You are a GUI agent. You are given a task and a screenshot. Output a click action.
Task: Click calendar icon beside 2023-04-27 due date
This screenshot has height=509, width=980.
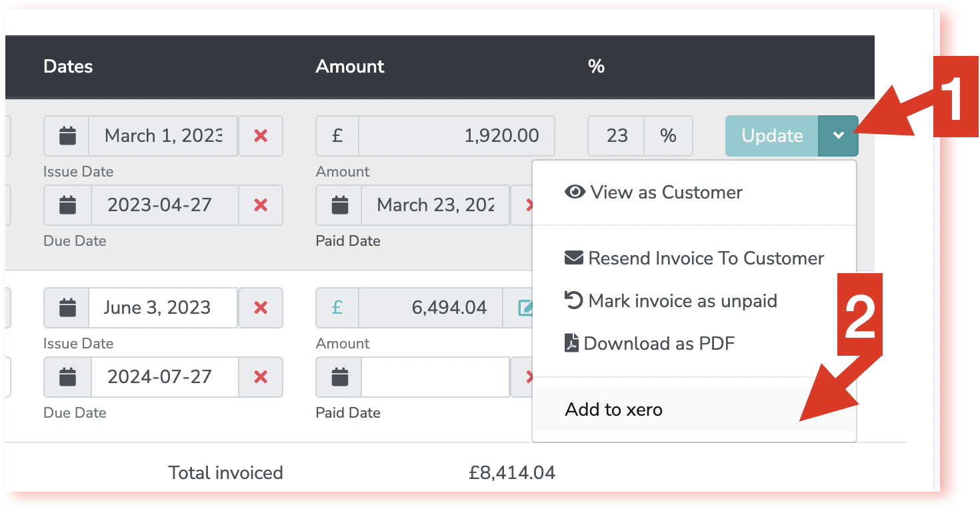(67, 205)
